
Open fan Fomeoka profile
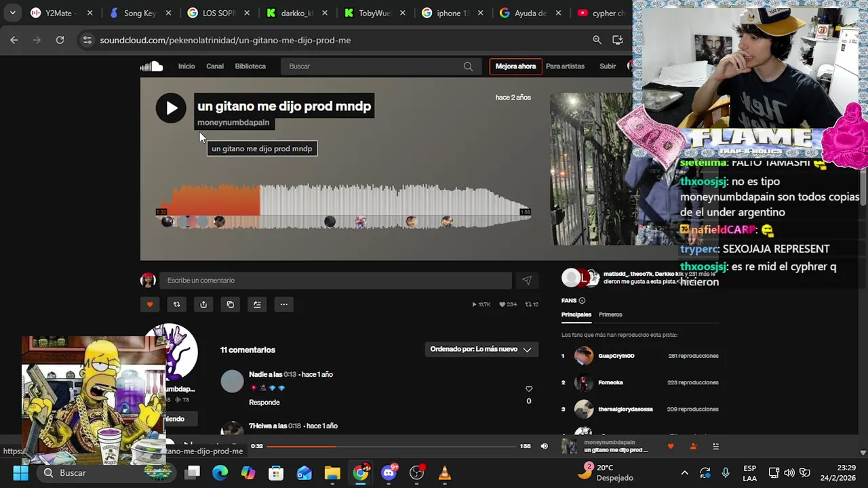pos(610,382)
